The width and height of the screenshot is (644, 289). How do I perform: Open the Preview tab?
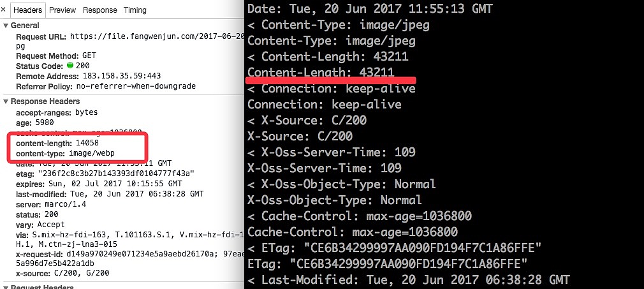pos(62,10)
